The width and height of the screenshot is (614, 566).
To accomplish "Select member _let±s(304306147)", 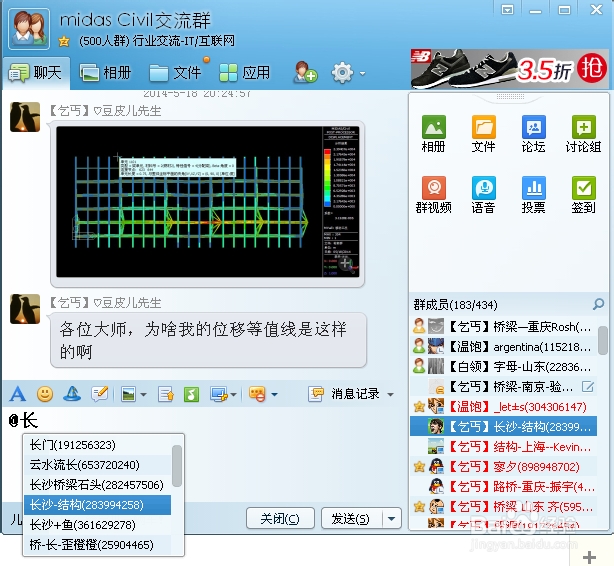I will pyautogui.click(x=504, y=407).
